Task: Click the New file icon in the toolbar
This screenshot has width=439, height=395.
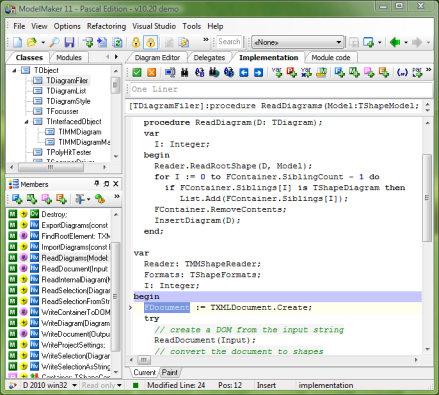Action: (x=17, y=42)
